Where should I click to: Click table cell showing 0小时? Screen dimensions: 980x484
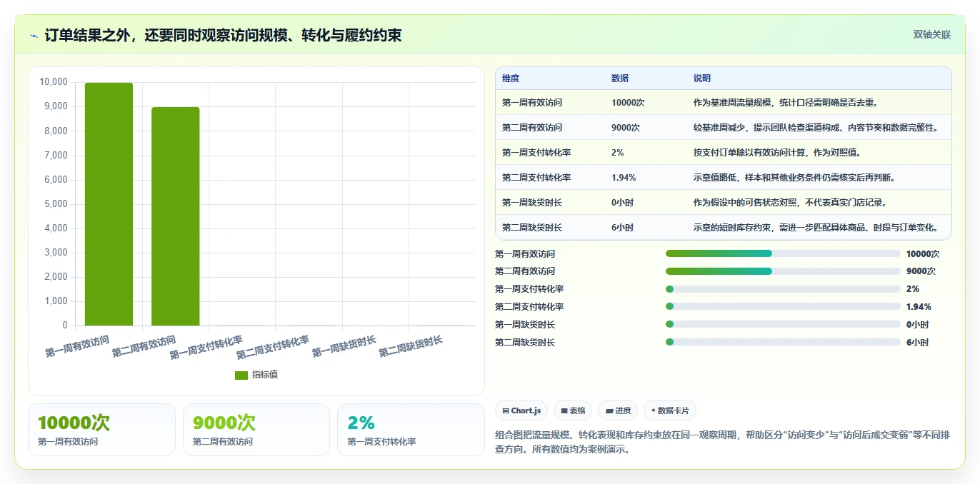(x=622, y=203)
